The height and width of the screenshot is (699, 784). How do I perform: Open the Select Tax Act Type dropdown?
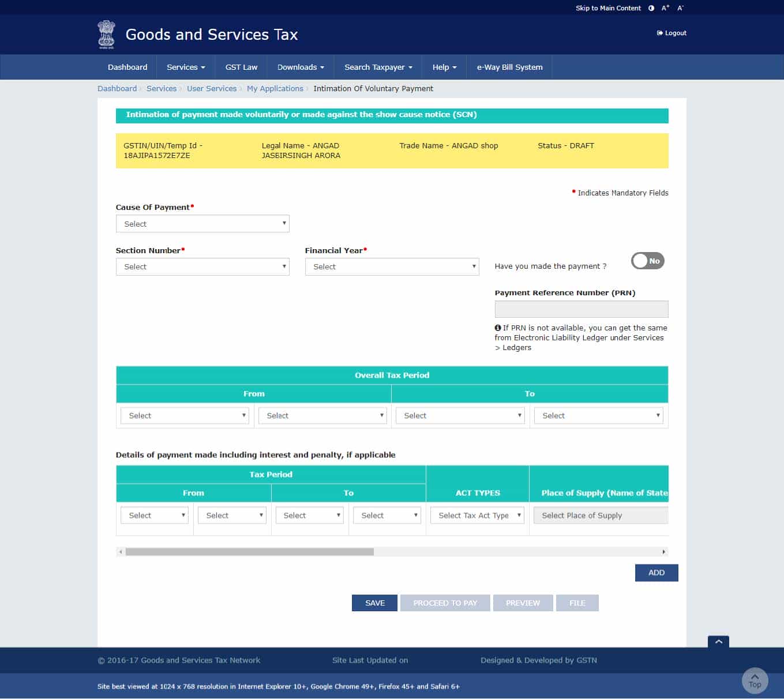coord(477,515)
